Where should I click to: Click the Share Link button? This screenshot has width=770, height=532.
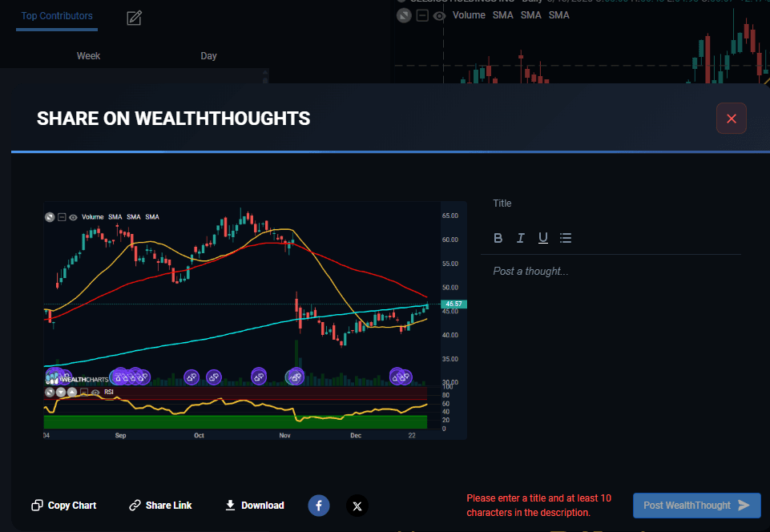coord(160,506)
